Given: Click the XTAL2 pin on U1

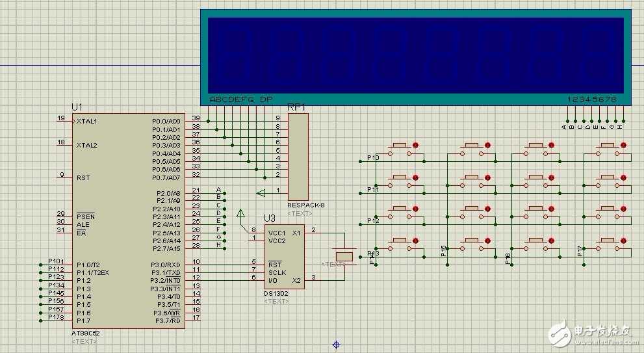Looking at the screenshot, I should [x=86, y=146].
